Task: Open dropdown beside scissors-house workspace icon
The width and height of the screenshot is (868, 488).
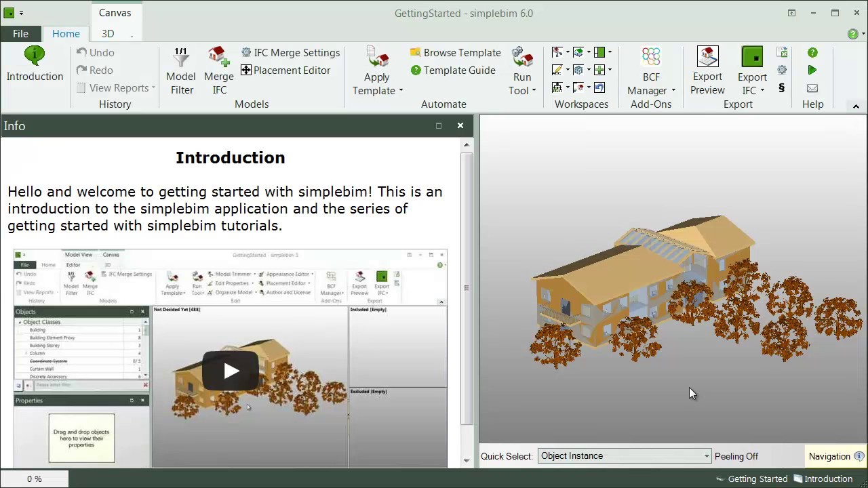Action: pos(568,52)
